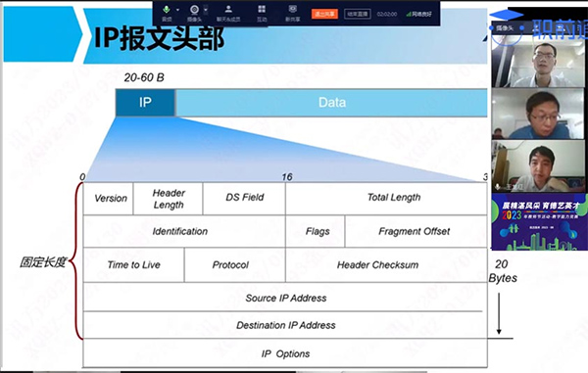588x373 pixels.
Task: Open the interaction grid icon
Action: coord(262,13)
